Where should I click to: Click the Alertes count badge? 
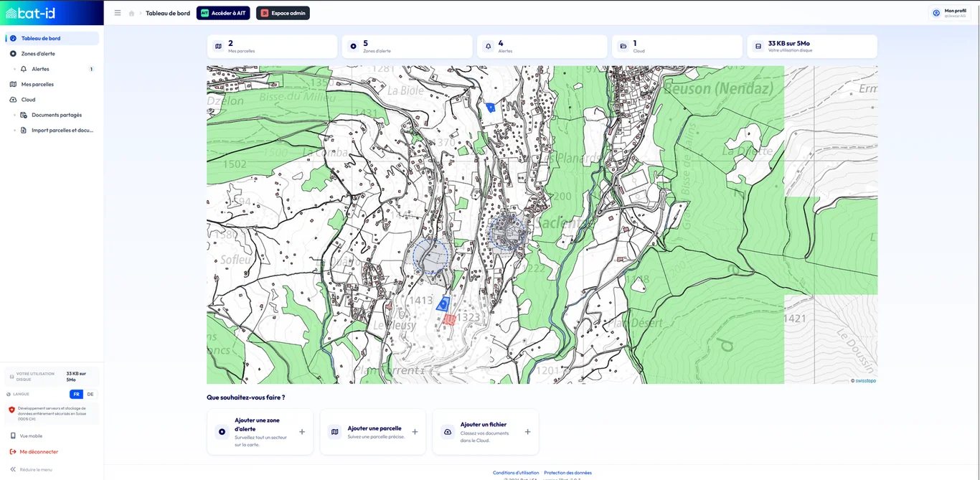tap(91, 70)
